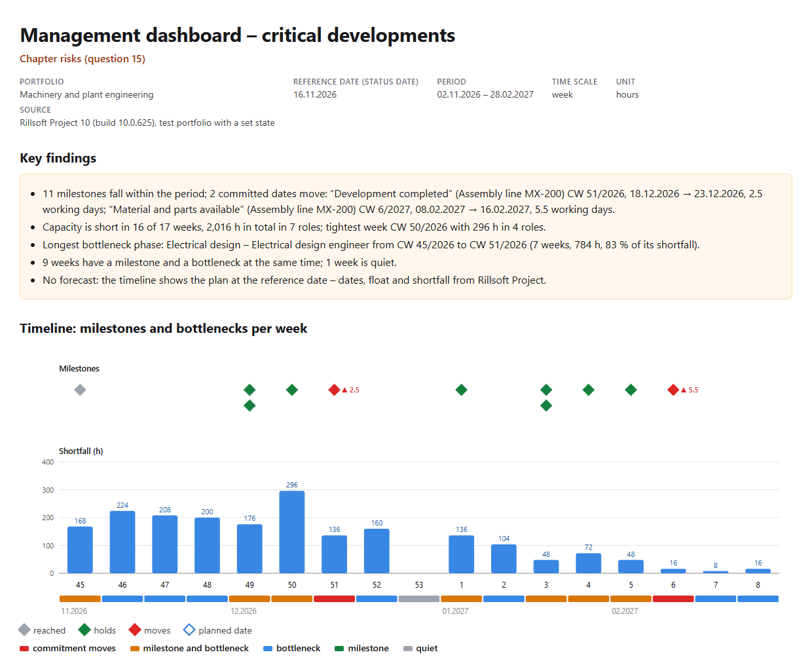Click the 'Rillsoft Project 10' source line

coord(147,123)
